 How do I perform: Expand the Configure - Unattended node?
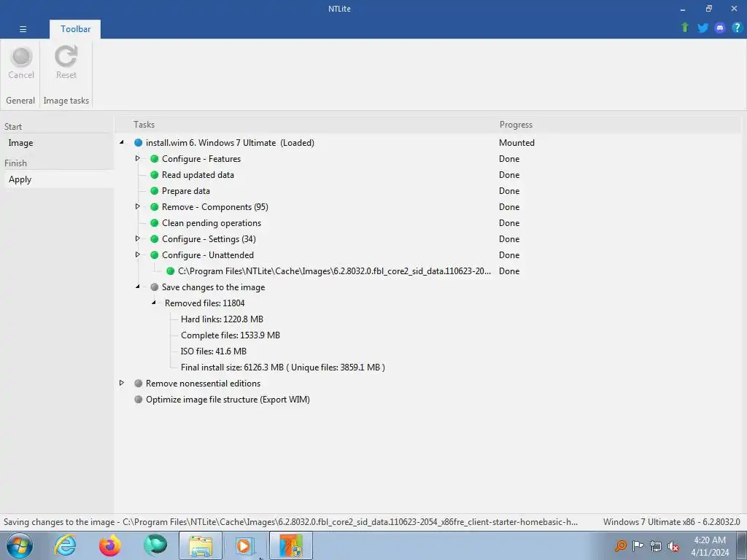(x=138, y=254)
